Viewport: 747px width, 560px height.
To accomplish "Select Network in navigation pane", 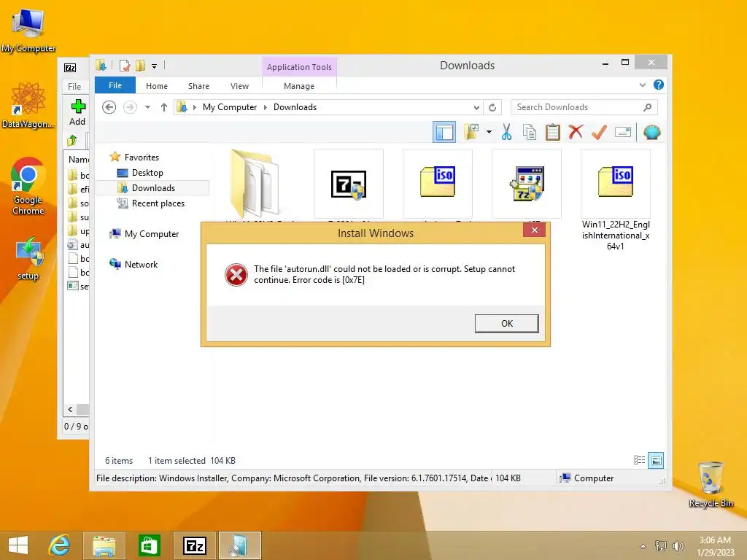I will pyautogui.click(x=141, y=264).
